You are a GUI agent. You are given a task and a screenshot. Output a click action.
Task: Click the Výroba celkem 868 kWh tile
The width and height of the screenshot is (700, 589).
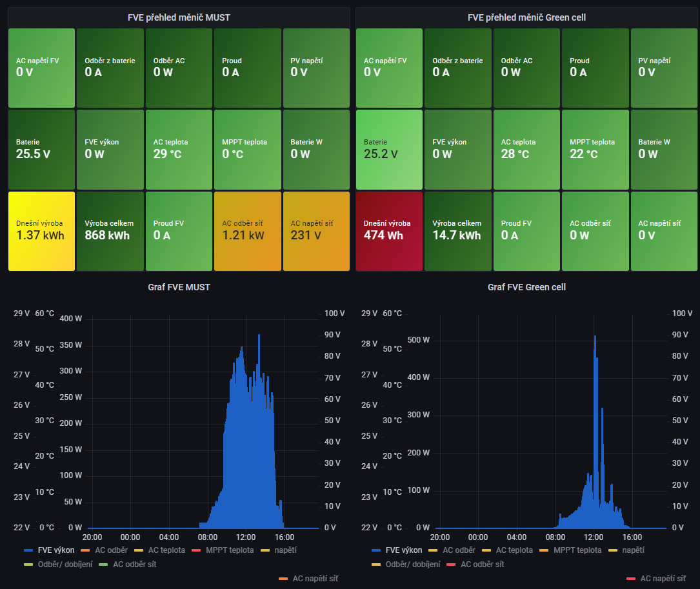tap(110, 231)
